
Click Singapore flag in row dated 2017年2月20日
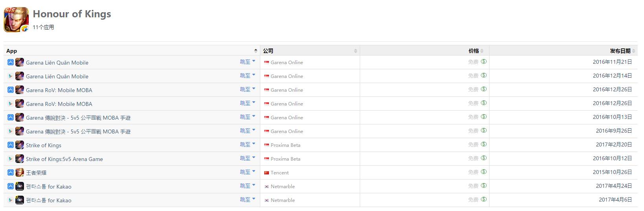[x=267, y=145]
